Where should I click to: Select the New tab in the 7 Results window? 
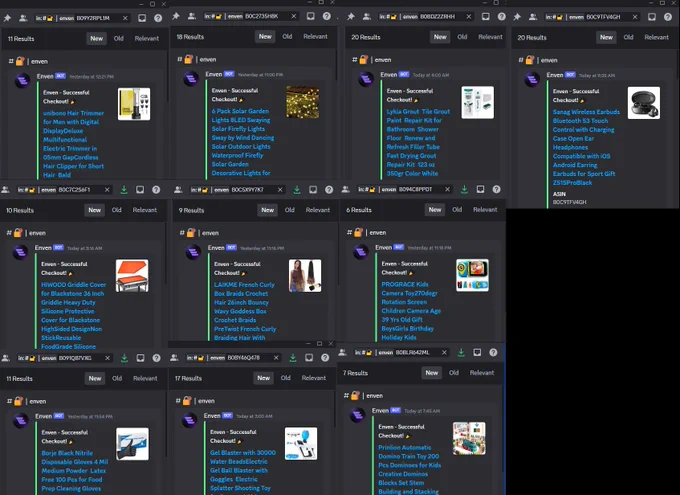432,373
